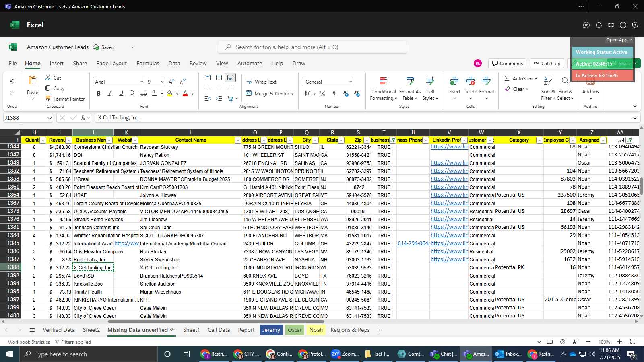Click the Borders icon
644x362 pixels.
pyautogui.click(x=155, y=93)
